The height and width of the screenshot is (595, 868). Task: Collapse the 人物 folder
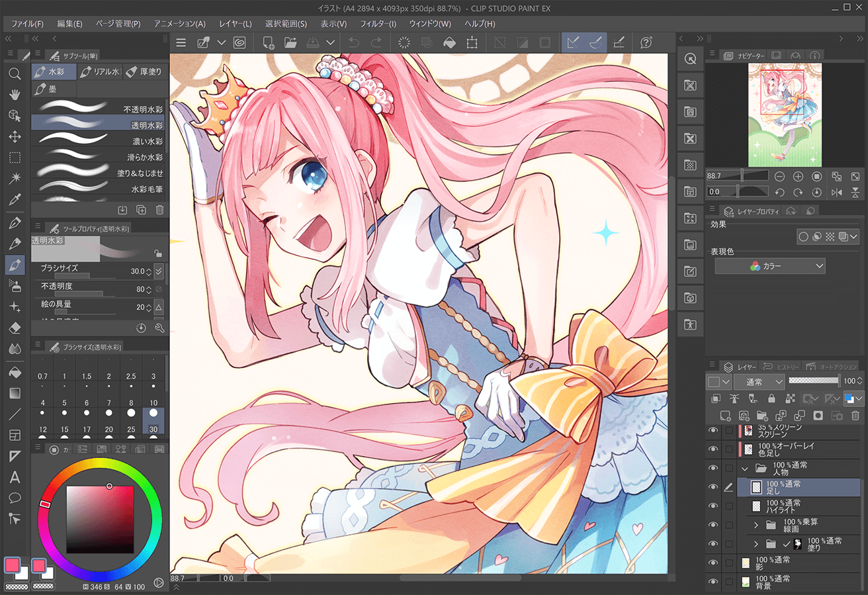[745, 470]
